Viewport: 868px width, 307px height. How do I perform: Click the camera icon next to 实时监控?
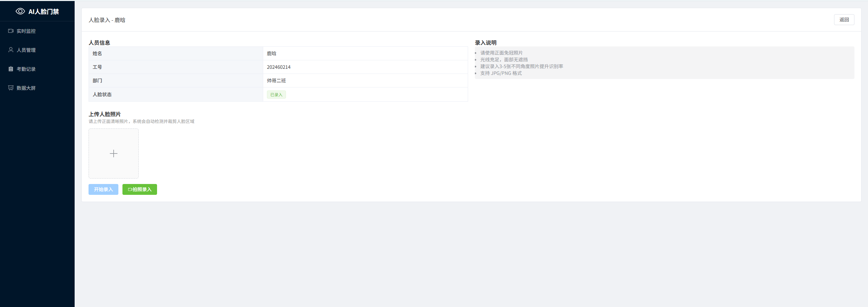pos(11,31)
